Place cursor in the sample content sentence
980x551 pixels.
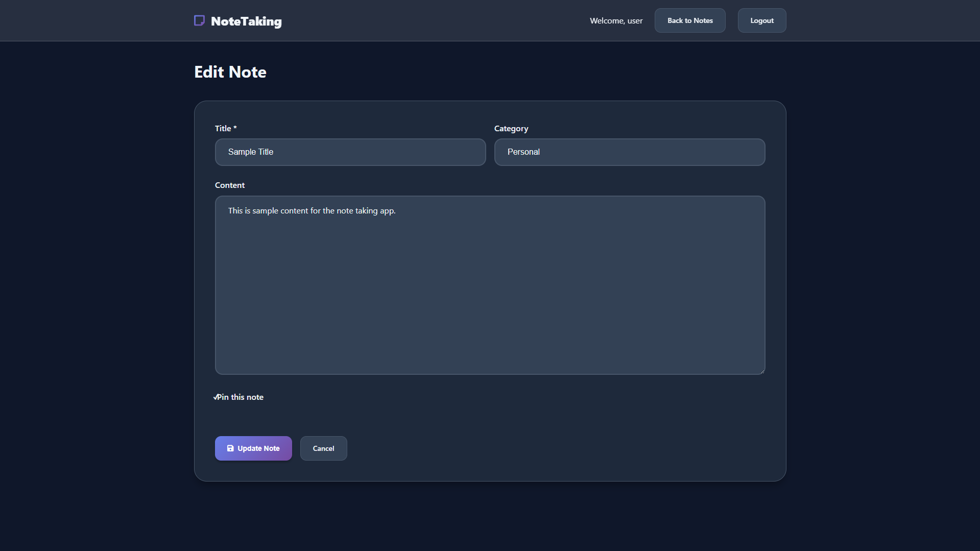(312, 211)
